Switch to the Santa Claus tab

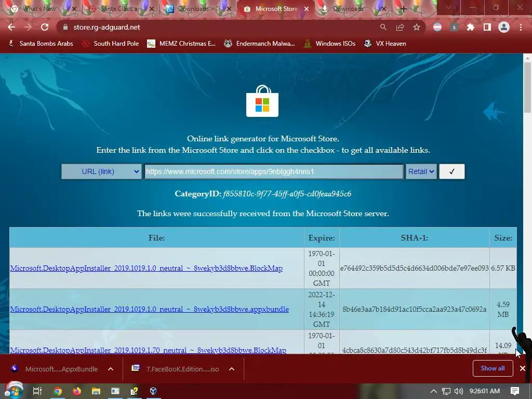[119, 9]
